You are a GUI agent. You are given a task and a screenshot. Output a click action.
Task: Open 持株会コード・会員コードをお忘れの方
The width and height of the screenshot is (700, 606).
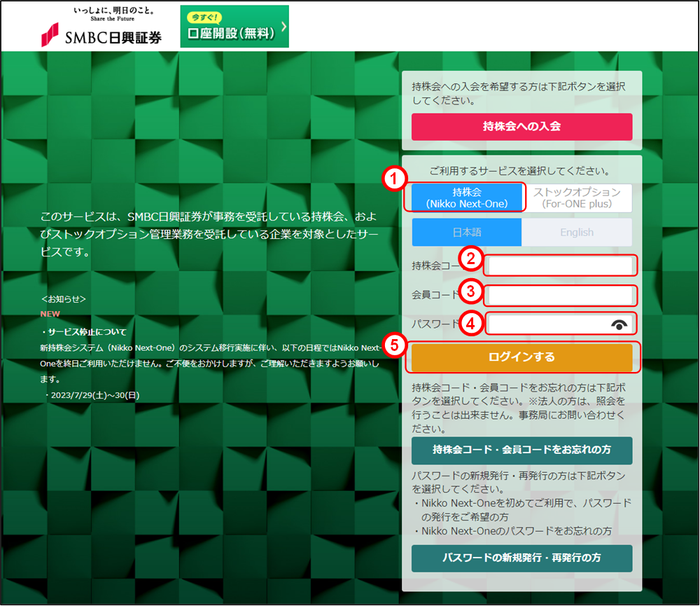(x=521, y=450)
